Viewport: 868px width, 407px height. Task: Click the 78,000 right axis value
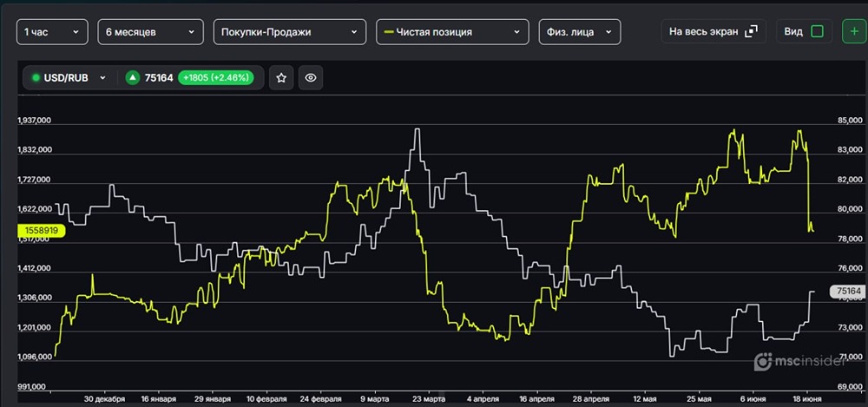[x=851, y=239]
